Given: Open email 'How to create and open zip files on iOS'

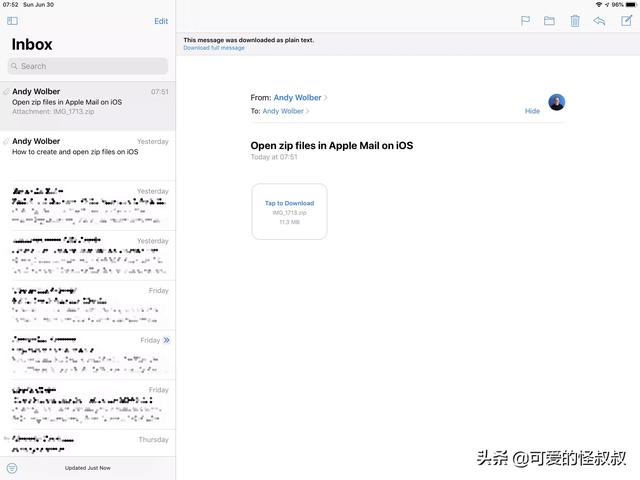Looking at the screenshot, I should 88,156.
